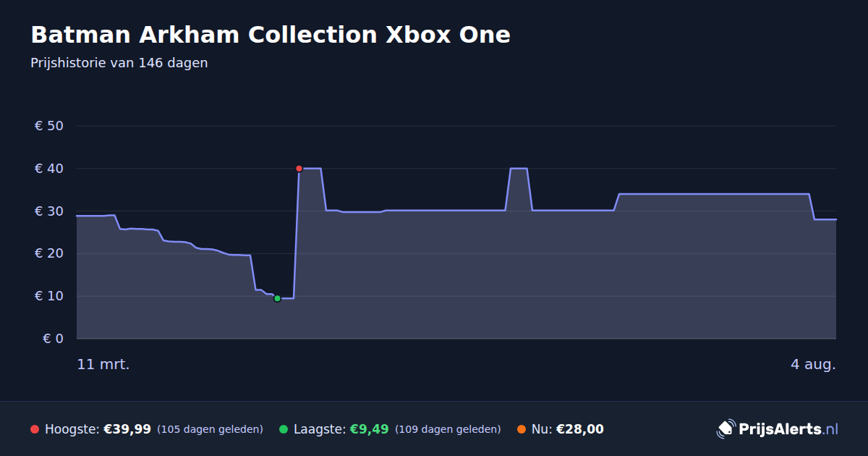The width and height of the screenshot is (868, 456).
Task: Click the orange dot beside Nu
Action: pos(522,429)
